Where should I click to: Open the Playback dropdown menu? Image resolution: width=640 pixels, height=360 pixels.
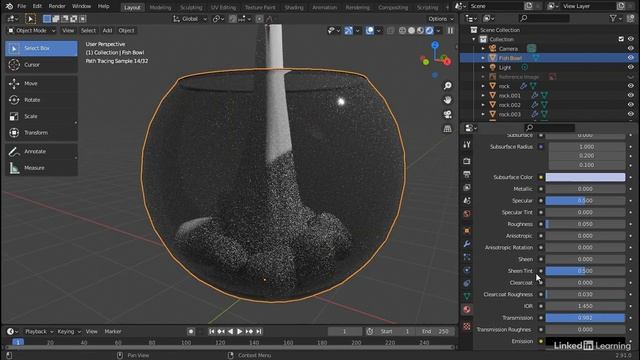[x=39, y=331]
